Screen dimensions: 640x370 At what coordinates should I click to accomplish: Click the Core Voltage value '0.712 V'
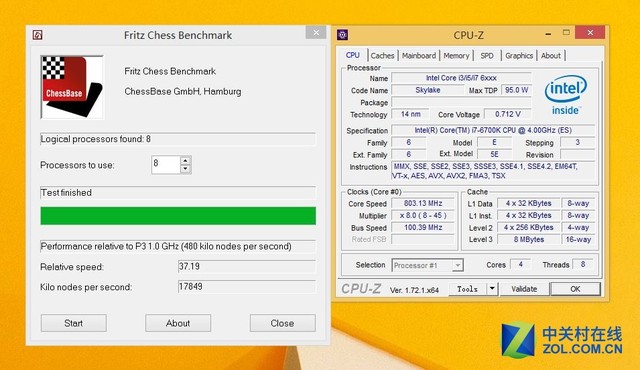pos(508,114)
